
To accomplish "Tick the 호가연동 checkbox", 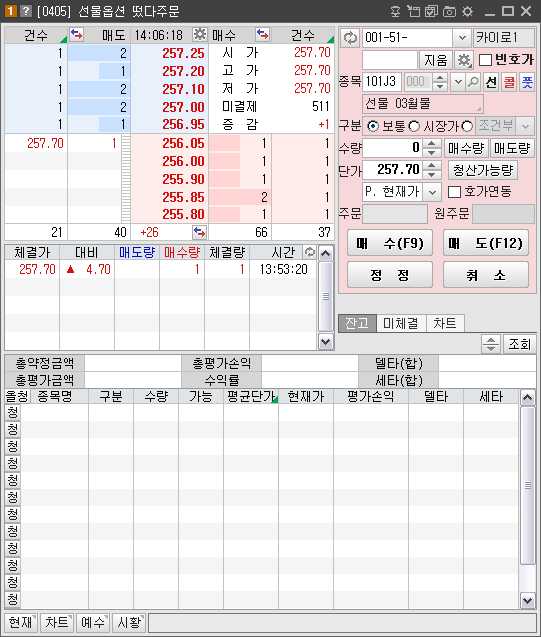I will (454, 192).
